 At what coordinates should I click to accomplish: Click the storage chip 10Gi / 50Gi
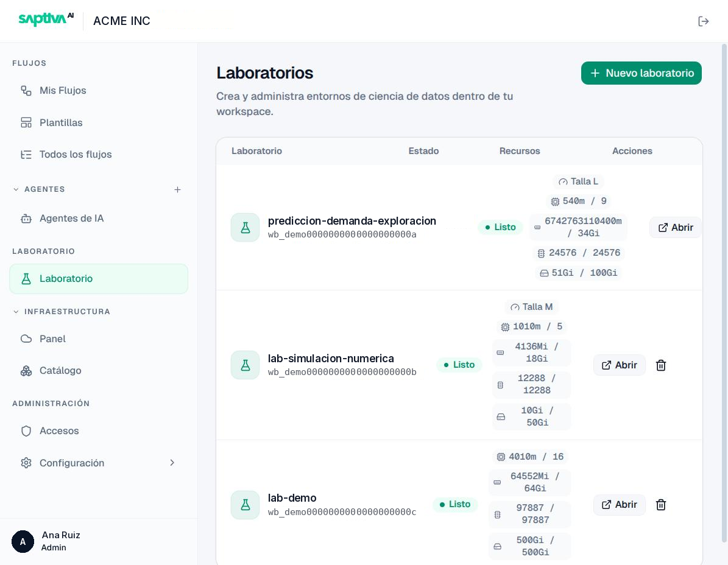[x=532, y=416]
